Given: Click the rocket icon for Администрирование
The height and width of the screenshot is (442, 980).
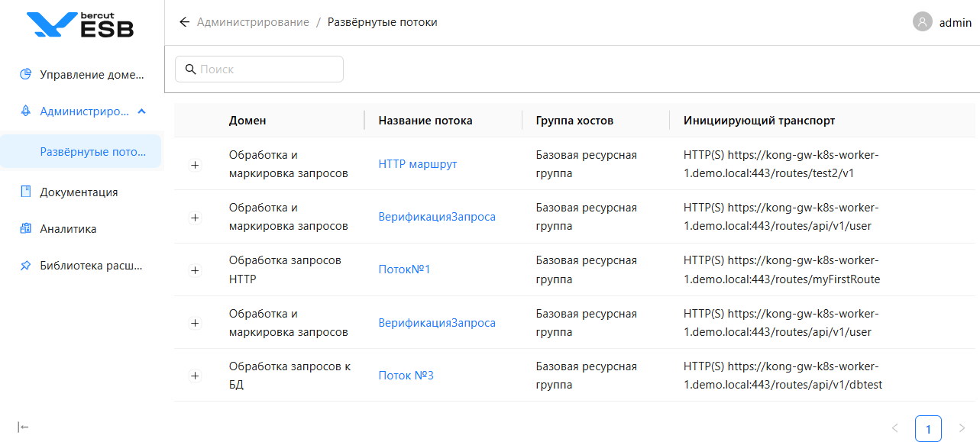Looking at the screenshot, I should [25, 111].
